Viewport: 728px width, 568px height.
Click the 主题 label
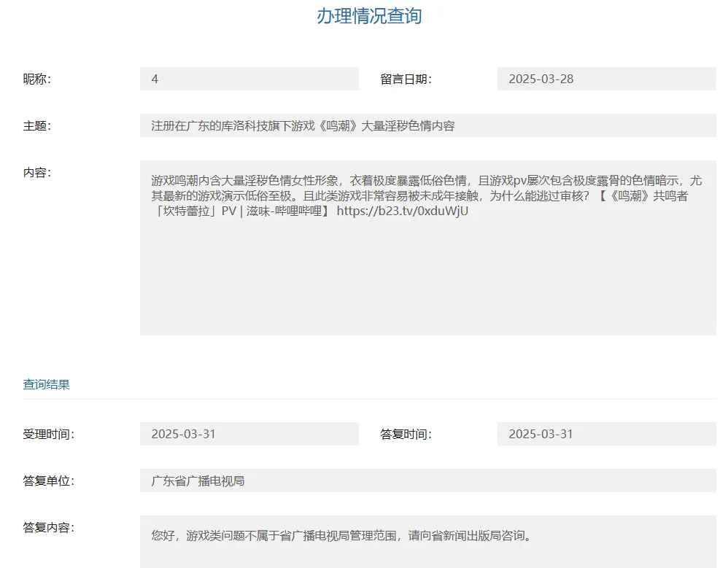(x=37, y=125)
